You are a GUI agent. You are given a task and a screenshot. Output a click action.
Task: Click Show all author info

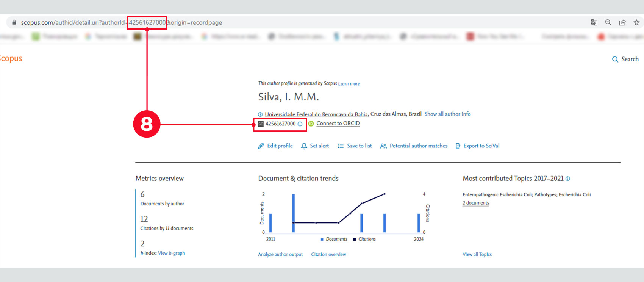(447, 114)
